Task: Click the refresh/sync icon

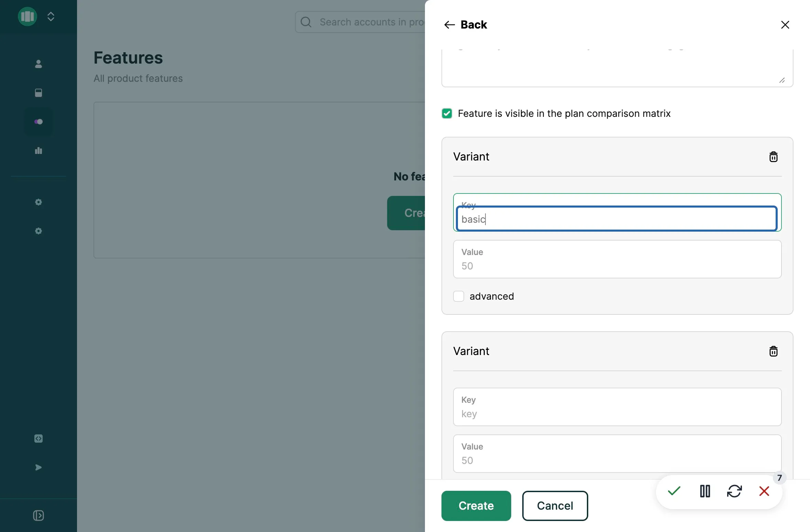Action: tap(735, 491)
